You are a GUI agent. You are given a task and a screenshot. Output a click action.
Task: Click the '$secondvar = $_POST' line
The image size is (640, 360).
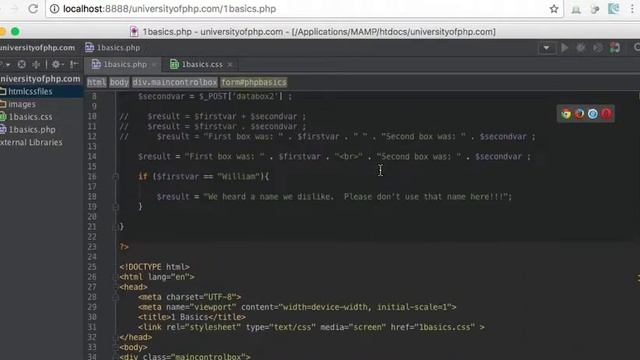tap(215, 96)
